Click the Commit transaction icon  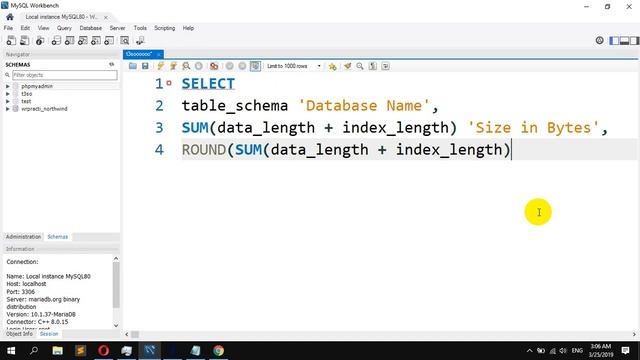click(230, 66)
